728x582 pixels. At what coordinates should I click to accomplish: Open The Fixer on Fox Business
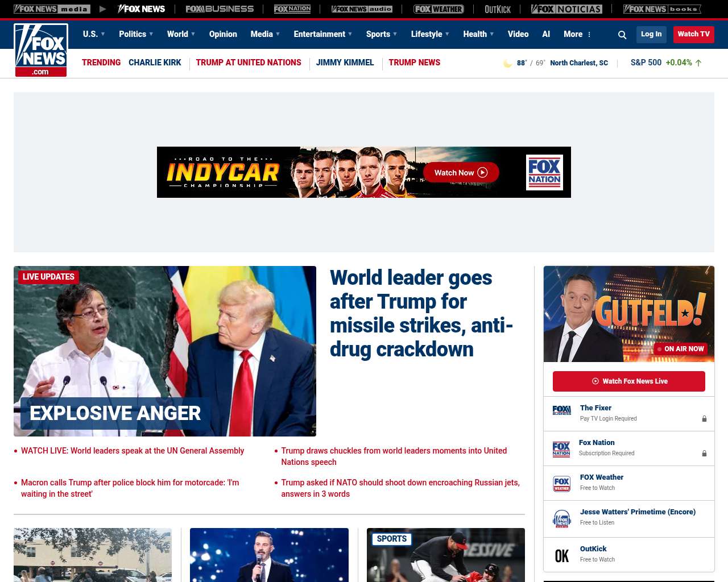629,414
